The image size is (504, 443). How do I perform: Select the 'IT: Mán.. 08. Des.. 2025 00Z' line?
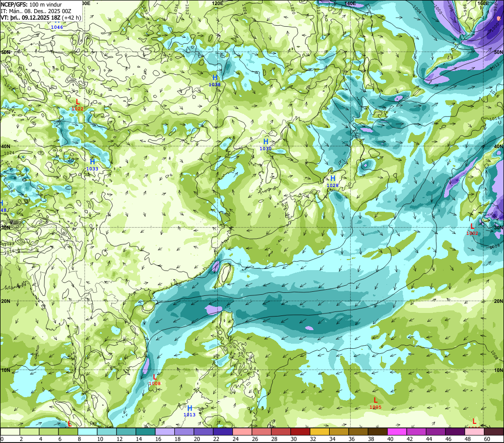click(x=36, y=11)
